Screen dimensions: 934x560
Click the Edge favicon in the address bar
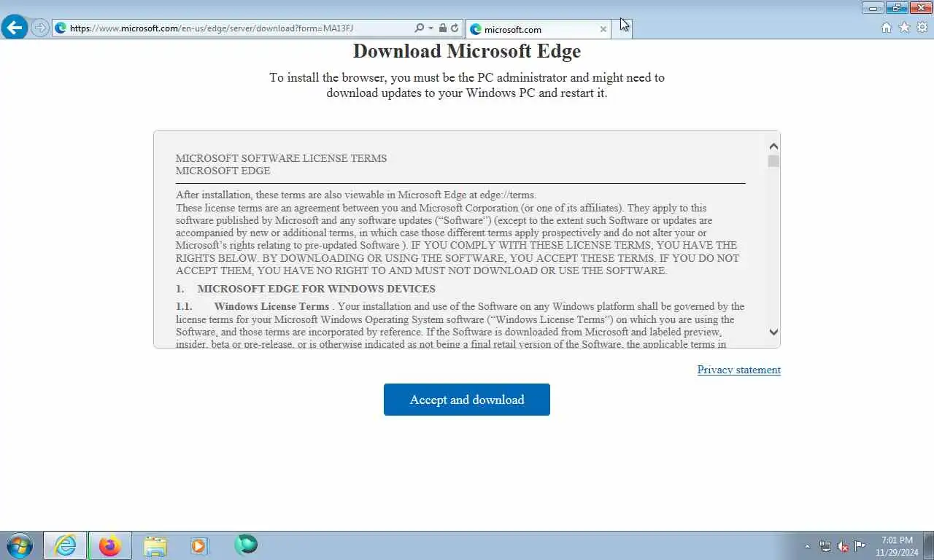pyautogui.click(x=61, y=28)
